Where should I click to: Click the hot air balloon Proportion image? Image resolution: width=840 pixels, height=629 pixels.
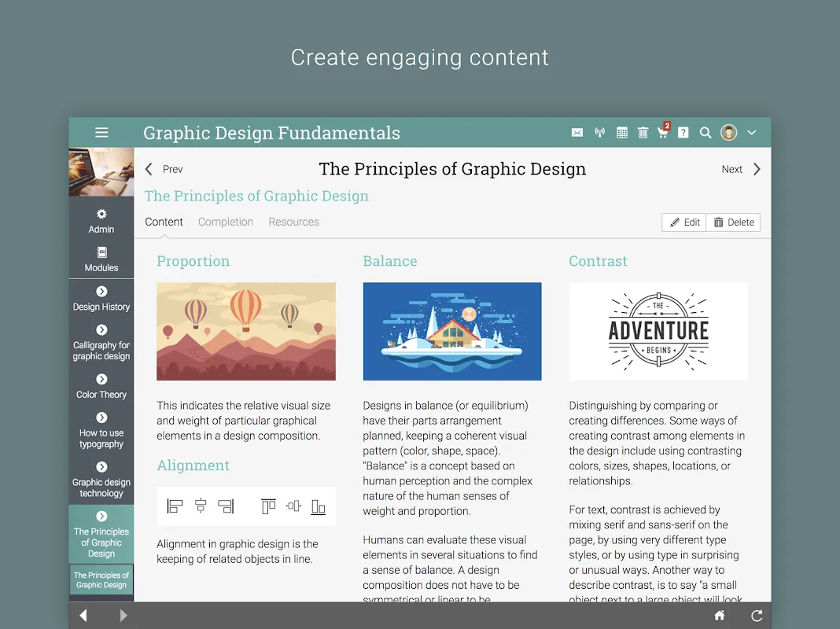(x=246, y=331)
